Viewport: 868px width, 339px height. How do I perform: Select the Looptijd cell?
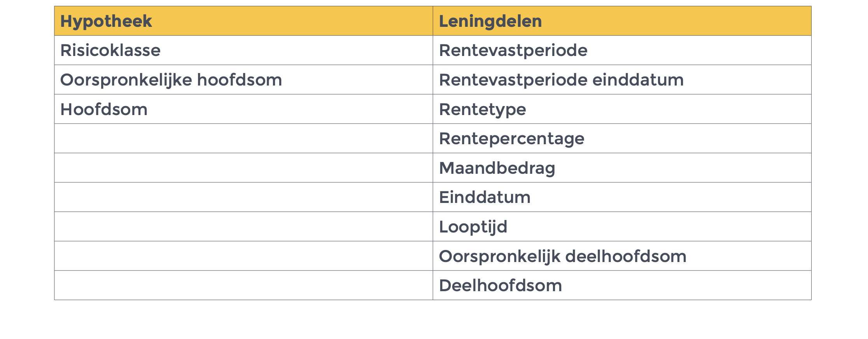[622, 227]
